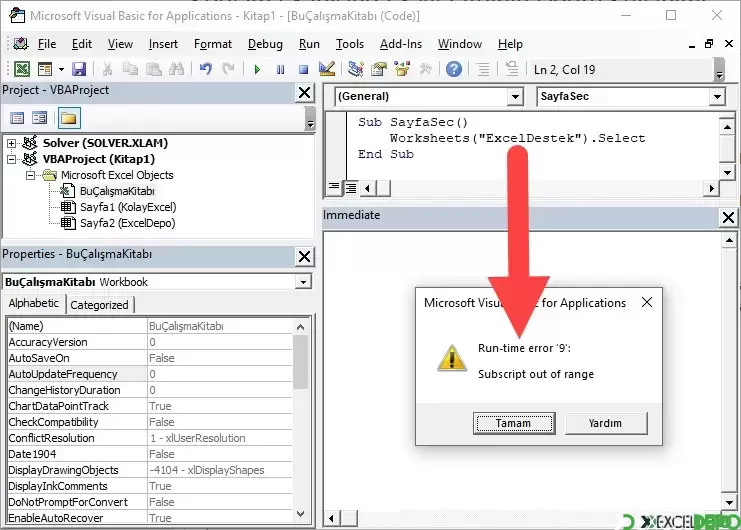Click the Paste clipboard icon

[x=154, y=69]
